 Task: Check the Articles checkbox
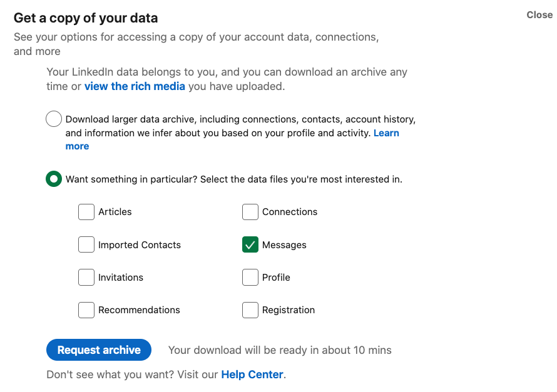86,212
